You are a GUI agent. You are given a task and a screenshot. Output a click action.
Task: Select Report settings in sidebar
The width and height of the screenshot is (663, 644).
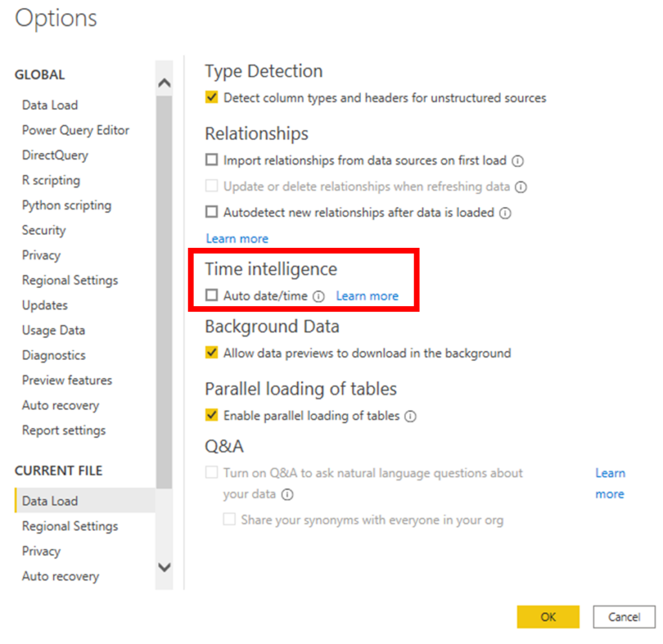64,430
